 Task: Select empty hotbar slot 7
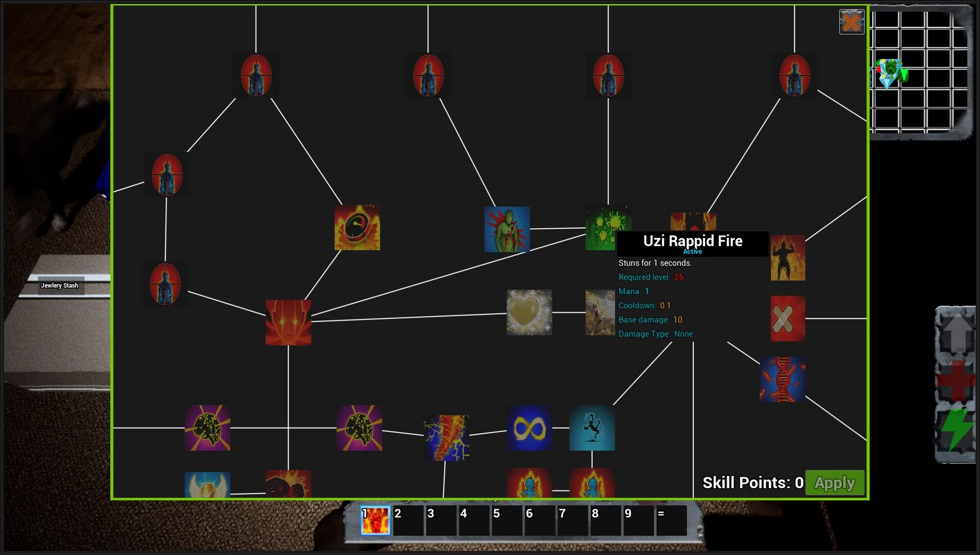(x=572, y=520)
